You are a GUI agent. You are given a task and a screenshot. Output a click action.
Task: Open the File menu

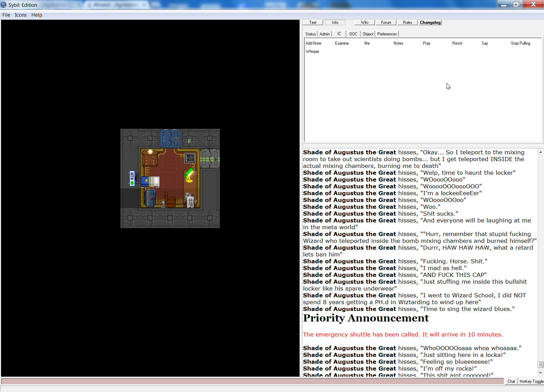[6, 15]
